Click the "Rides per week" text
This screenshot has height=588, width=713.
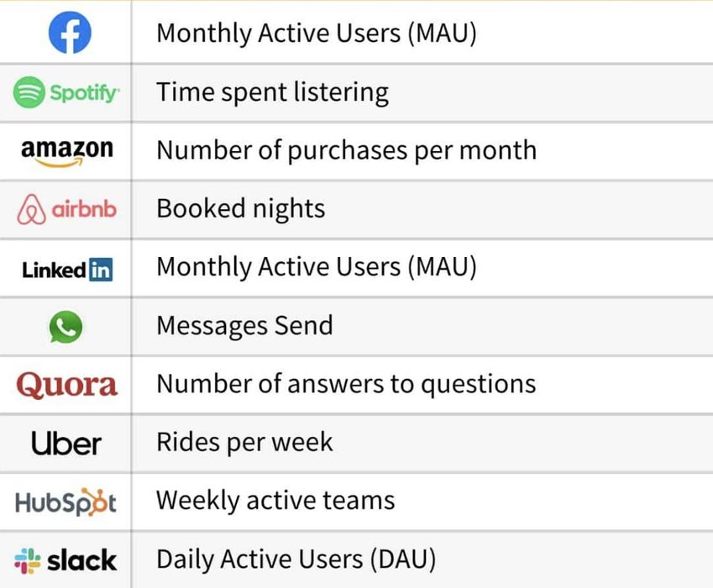click(244, 442)
